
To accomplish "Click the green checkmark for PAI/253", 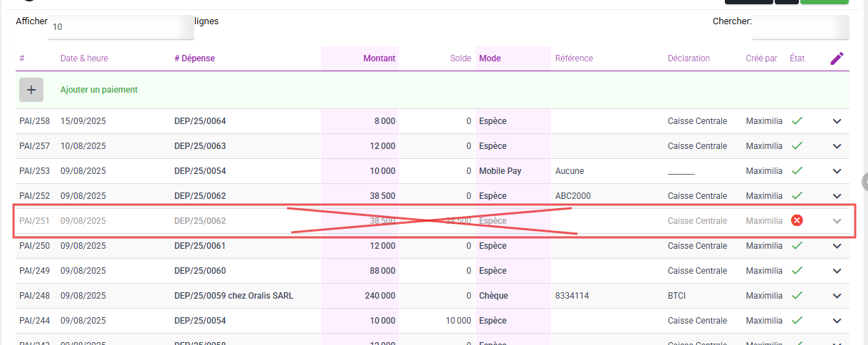I will (x=798, y=171).
